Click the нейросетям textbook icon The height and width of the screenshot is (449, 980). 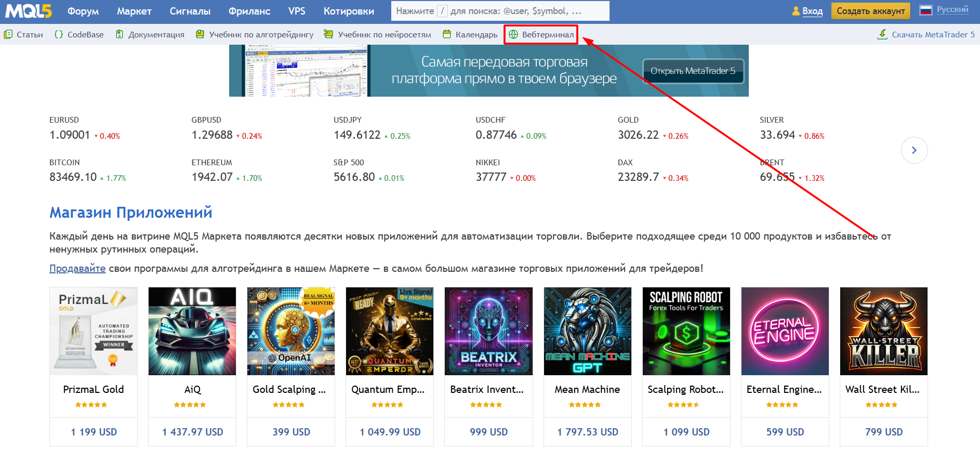click(x=328, y=34)
